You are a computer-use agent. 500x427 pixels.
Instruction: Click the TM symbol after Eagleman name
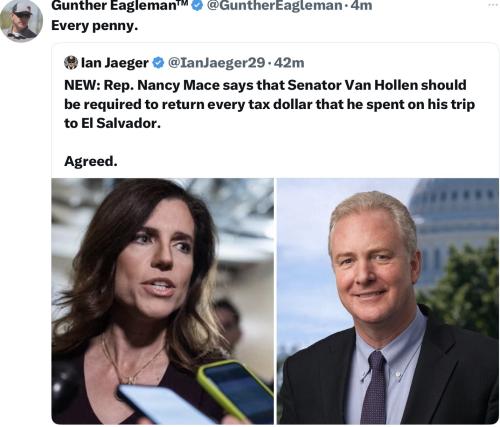coord(184,3)
